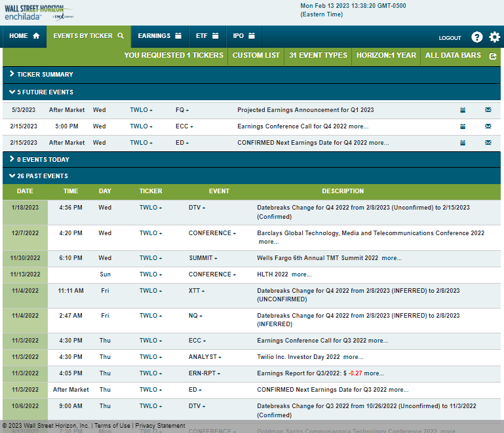The width and height of the screenshot is (504, 433).
Task: Click the export icon beside All Data Bars
Action: pyautogui.click(x=493, y=56)
